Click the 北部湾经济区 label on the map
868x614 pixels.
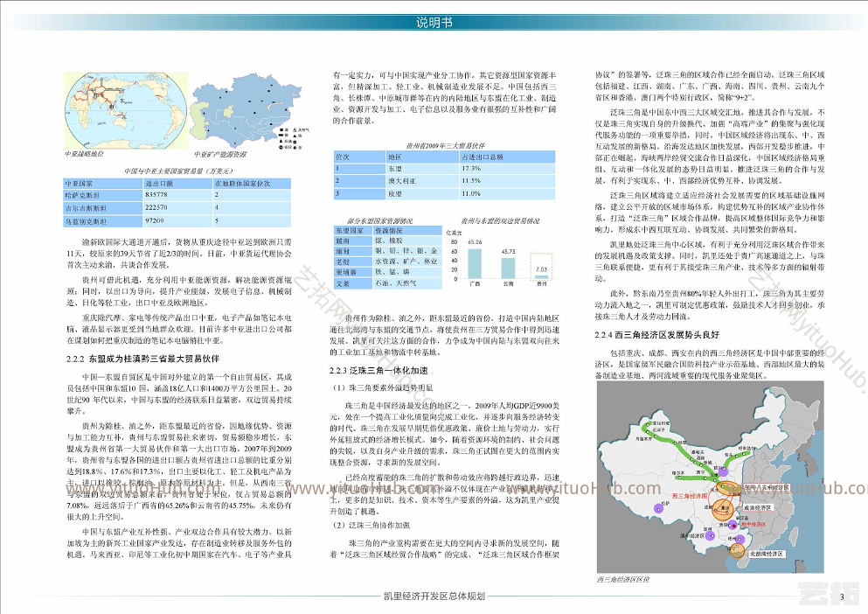tap(766, 554)
